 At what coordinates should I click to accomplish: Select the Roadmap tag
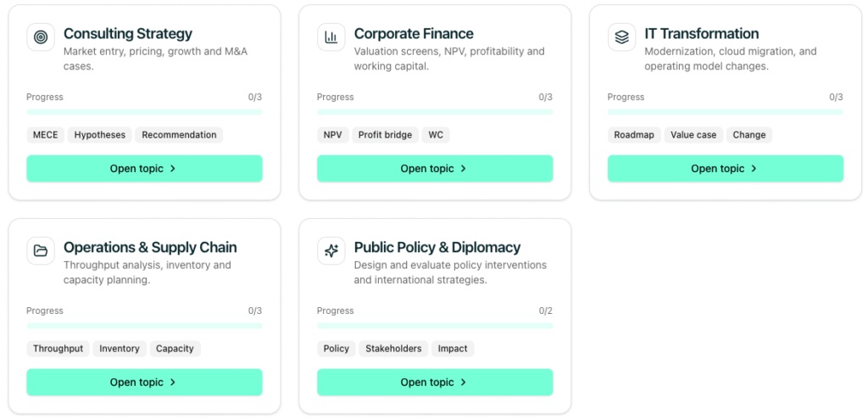click(x=634, y=135)
